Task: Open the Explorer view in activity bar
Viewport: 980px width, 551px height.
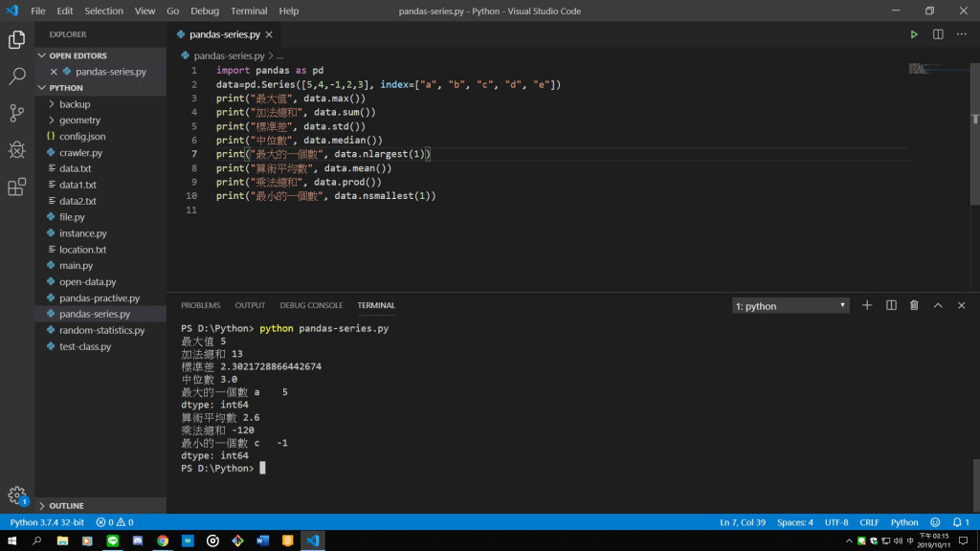Action: pyautogui.click(x=17, y=40)
